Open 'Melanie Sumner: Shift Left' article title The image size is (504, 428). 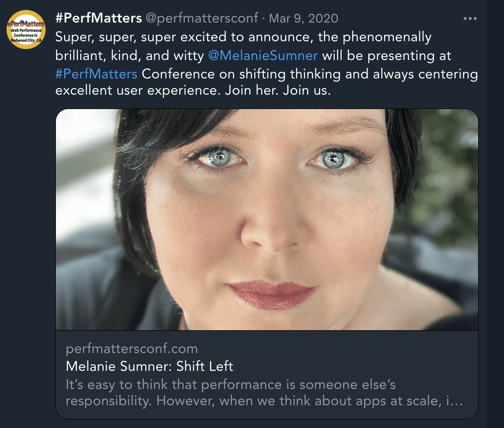[x=149, y=366]
